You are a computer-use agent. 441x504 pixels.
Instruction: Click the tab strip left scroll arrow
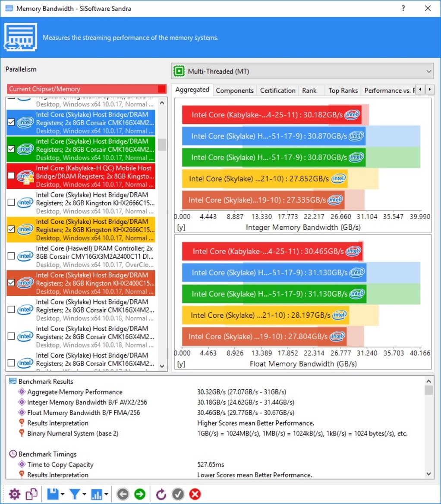(x=420, y=90)
